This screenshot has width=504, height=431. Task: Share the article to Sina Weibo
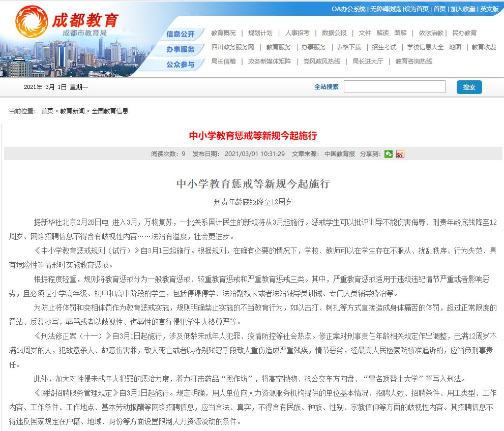tap(400, 153)
